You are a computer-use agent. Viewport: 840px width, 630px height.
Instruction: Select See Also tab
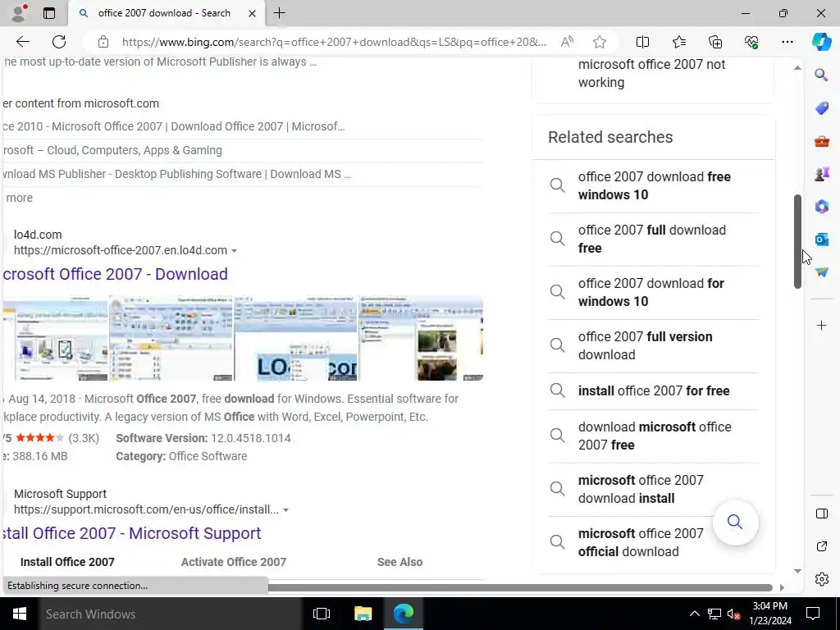[x=399, y=562]
